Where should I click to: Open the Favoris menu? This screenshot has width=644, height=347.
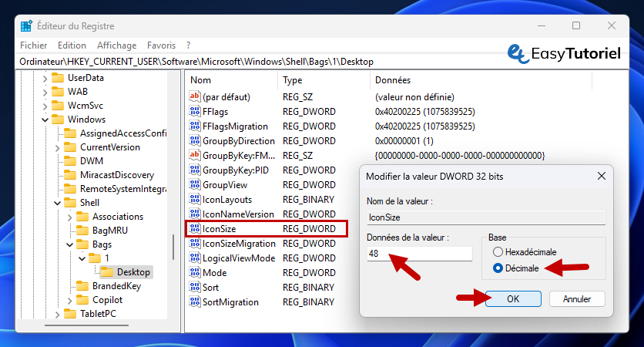[x=162, y=45]
